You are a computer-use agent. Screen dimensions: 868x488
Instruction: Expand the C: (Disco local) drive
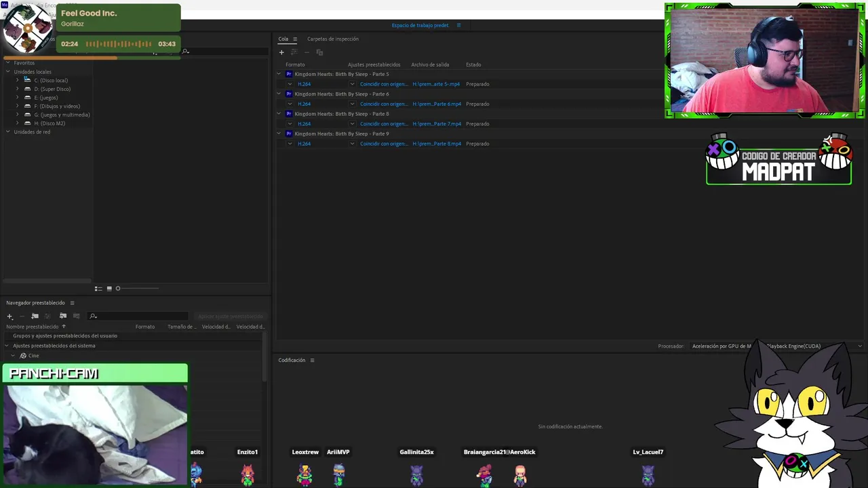(x=18, y=80)
